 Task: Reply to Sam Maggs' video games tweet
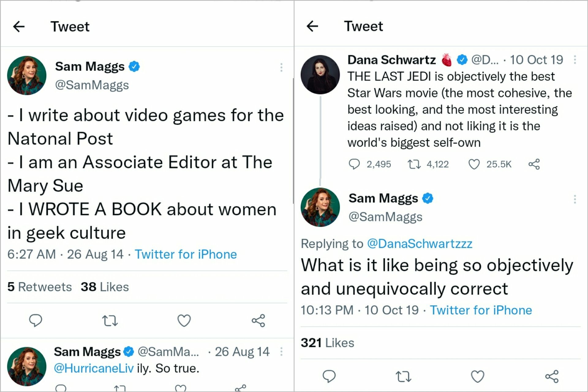point(36,321)
